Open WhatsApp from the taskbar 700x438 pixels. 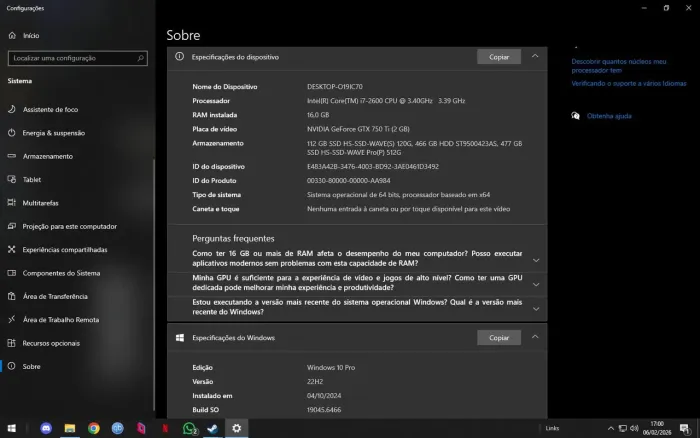[189, 428]
